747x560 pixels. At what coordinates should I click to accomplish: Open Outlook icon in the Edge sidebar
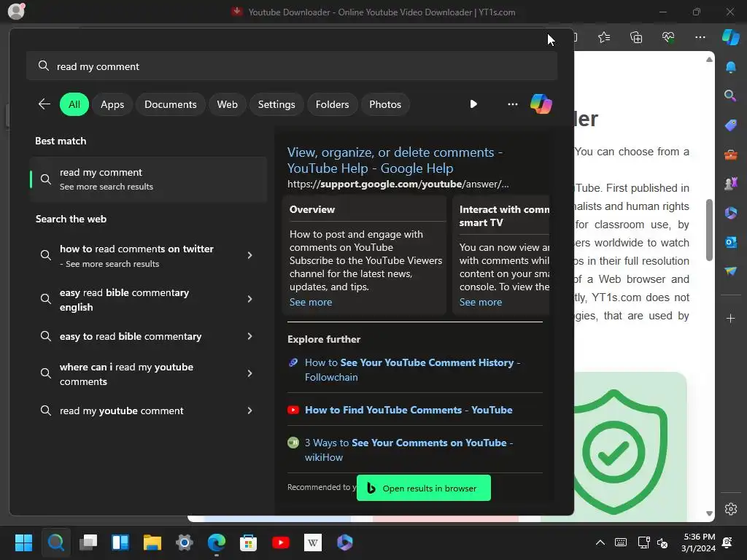(x=730, y=242)
